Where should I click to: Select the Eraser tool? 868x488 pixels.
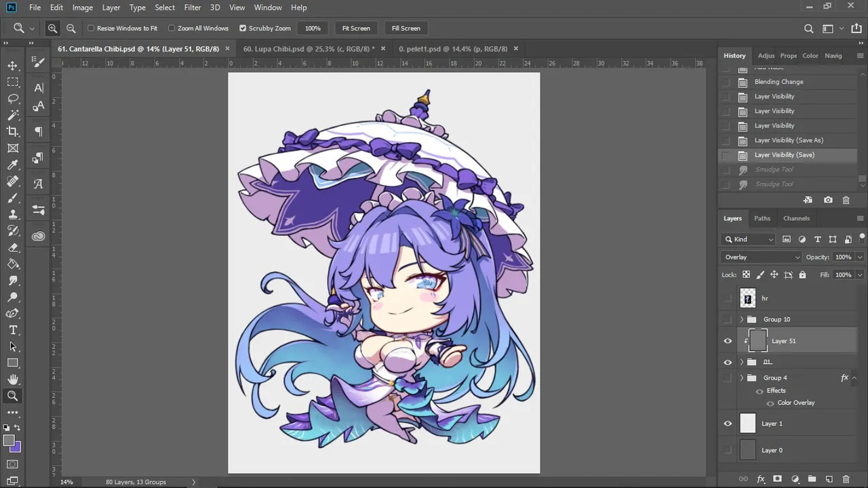tap(13, 247)
